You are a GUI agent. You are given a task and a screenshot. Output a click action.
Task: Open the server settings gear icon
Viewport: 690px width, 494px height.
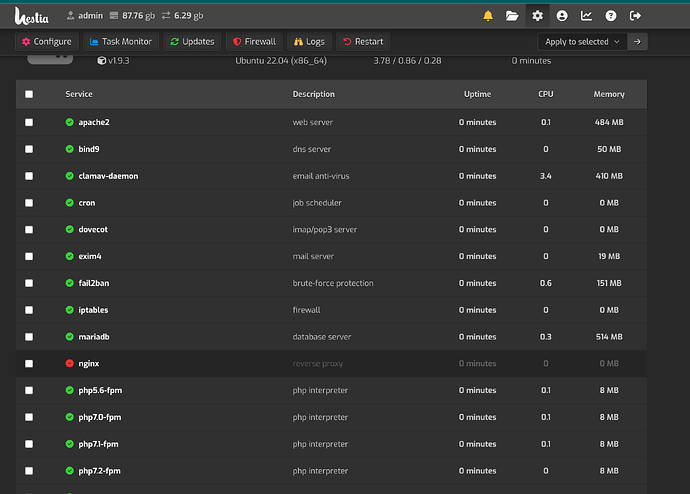click(x=537, y=16)
